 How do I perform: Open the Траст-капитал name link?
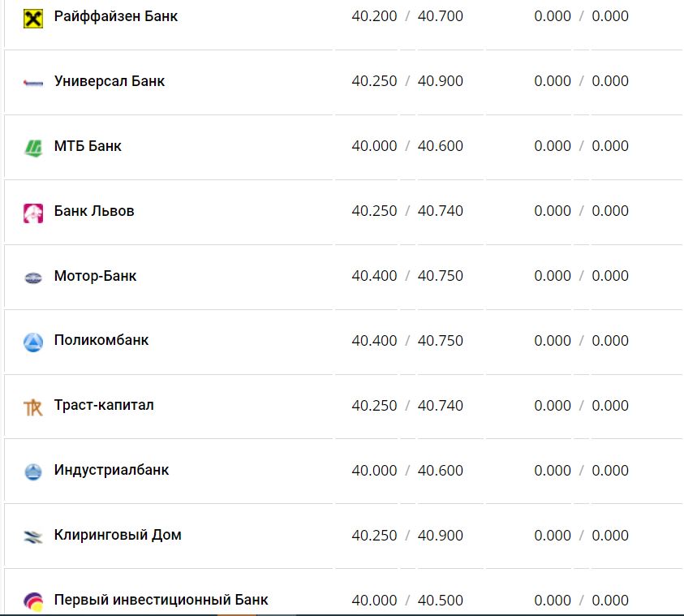click(104, 406)
